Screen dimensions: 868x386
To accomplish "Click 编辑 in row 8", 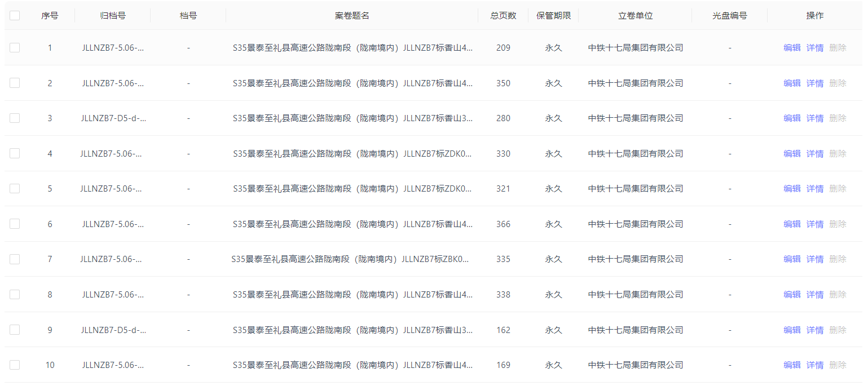I will pyautogui.click(x=792, y=295).
